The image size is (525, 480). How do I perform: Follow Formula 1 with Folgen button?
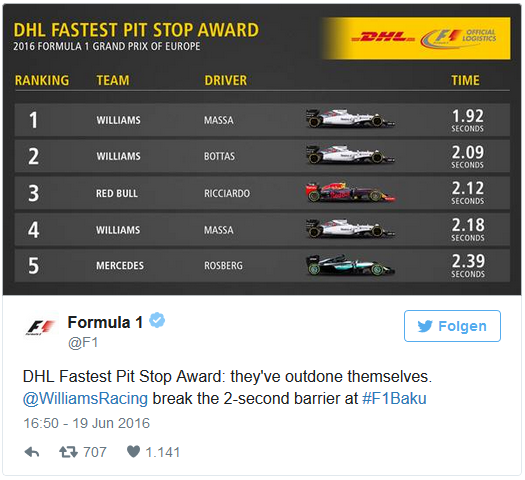[452, 326]
